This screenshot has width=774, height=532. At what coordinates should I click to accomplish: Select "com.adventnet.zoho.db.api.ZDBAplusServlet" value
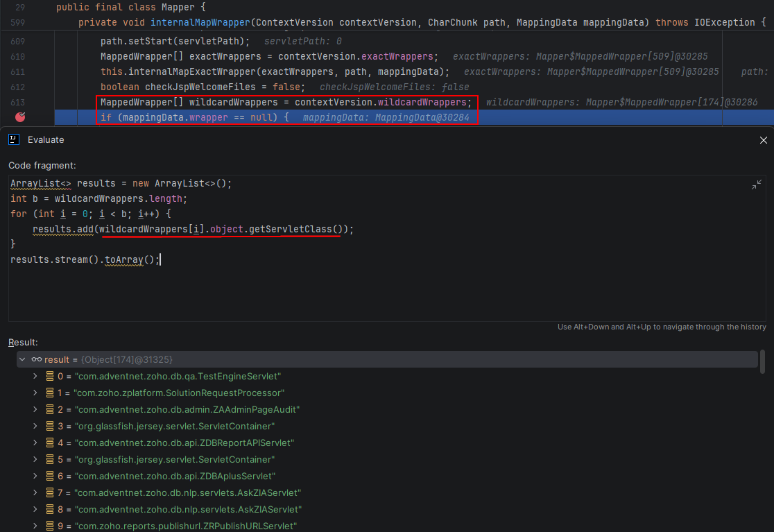click(175, 477)
